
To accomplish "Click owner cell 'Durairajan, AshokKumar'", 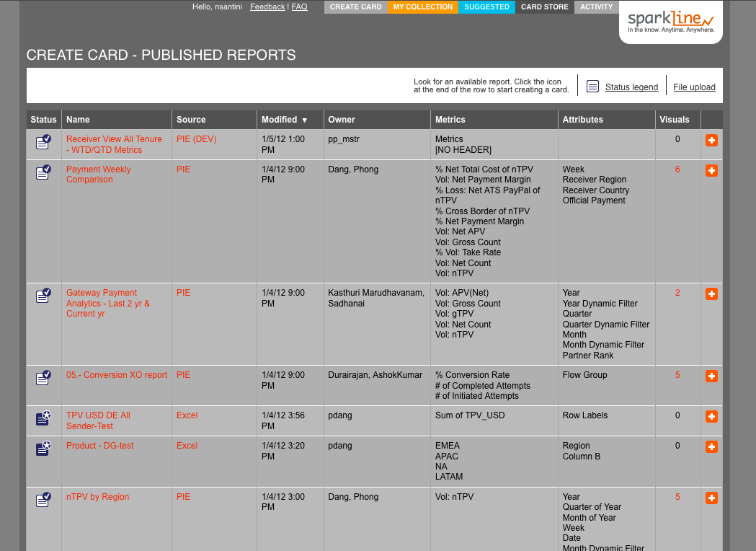I will [x=375, y=375].
